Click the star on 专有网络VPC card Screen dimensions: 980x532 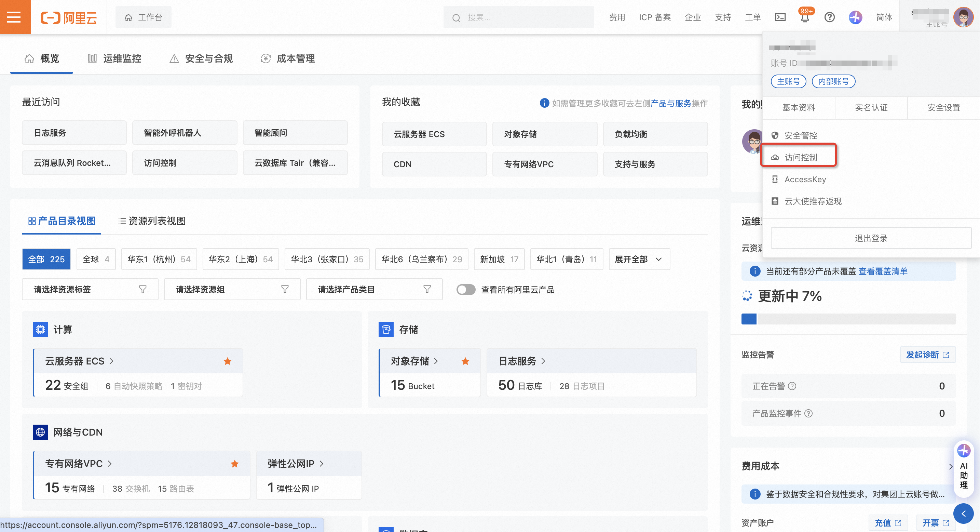point(235,464)
